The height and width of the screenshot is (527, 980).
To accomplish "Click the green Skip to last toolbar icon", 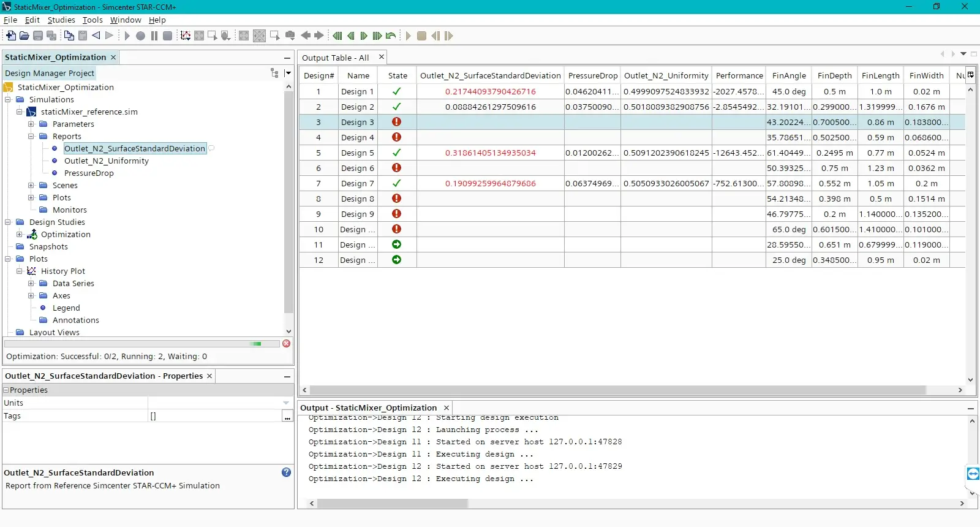I will pos(377,36).
